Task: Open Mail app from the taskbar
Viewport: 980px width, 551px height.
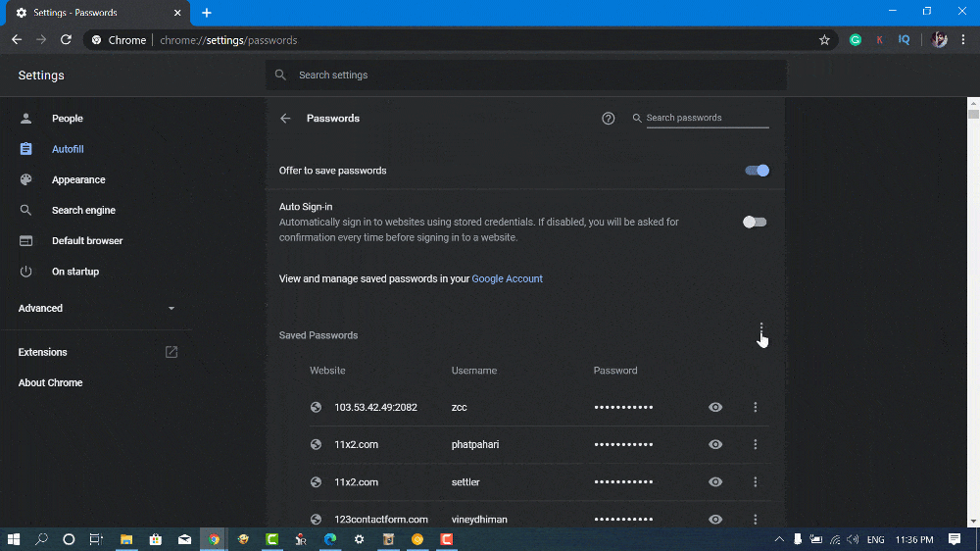Action: click(x=184, y=539)
